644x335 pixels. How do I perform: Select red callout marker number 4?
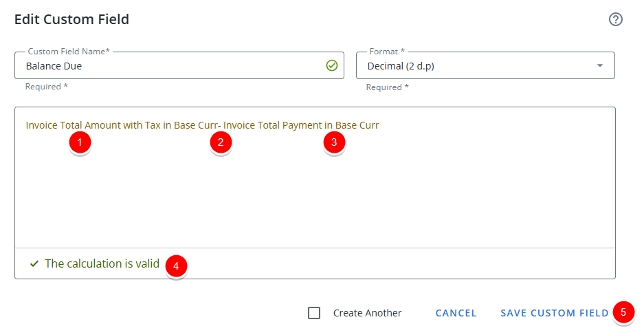coord(176,266)
